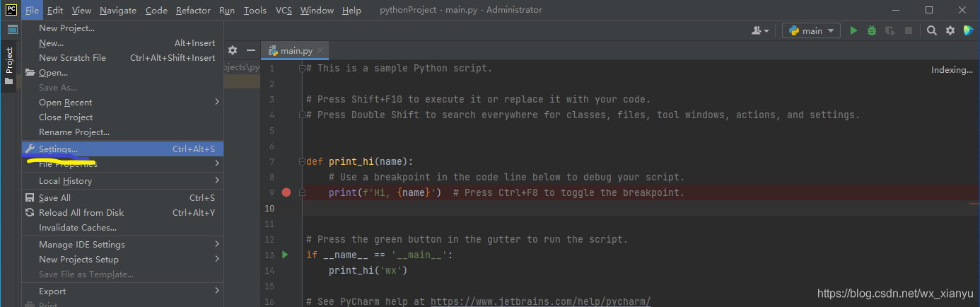
Task: Click the fold end marker at line 4
Action: point(301,115)
